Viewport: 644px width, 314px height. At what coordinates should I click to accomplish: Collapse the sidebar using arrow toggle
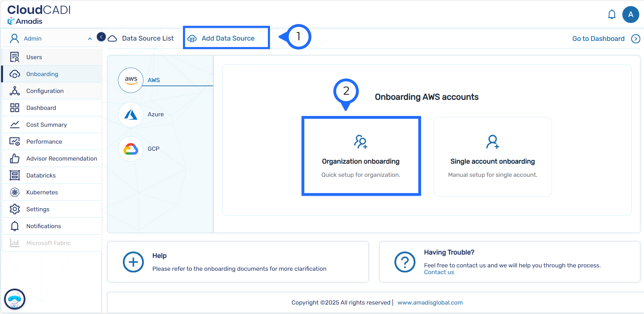[x=101, y=37]
